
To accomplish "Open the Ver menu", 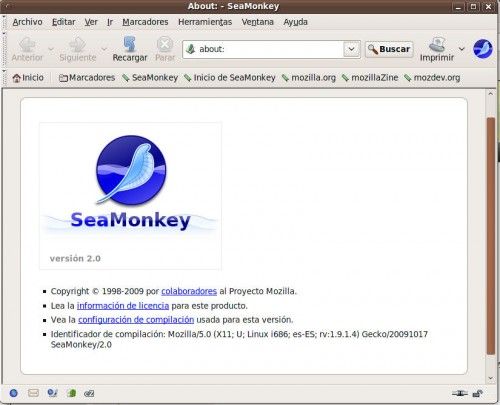I will pos(91,22).
